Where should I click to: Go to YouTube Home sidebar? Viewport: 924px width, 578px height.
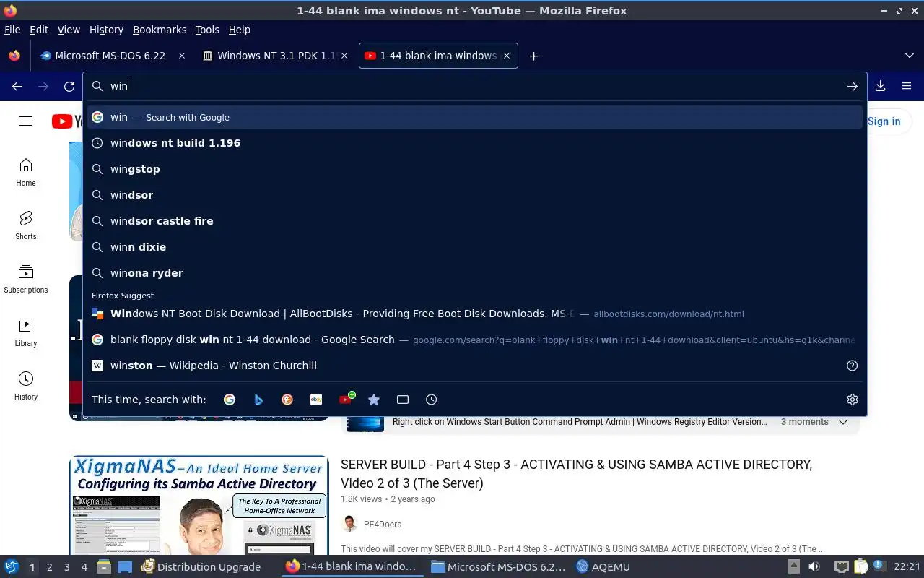coord(26,173)
